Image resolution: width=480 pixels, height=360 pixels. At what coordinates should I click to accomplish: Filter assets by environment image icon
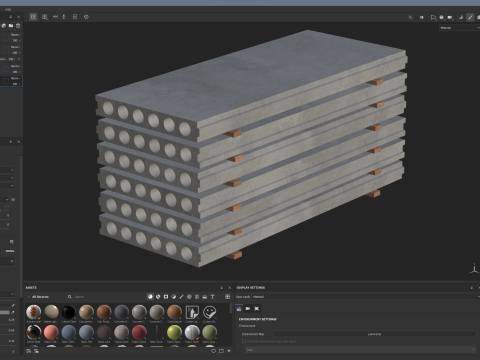205,297
